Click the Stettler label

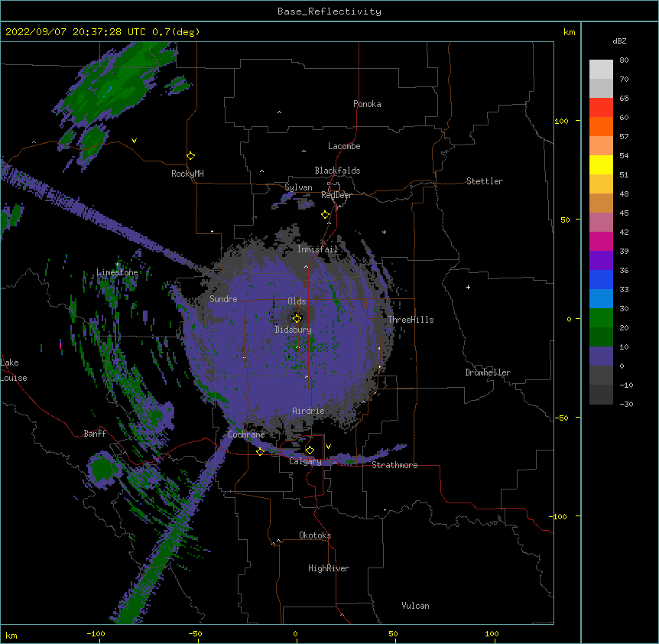point(485,181)
